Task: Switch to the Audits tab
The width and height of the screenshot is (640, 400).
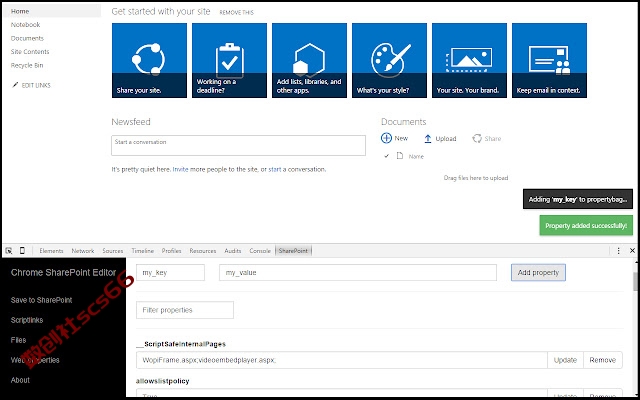Action: 233,251
